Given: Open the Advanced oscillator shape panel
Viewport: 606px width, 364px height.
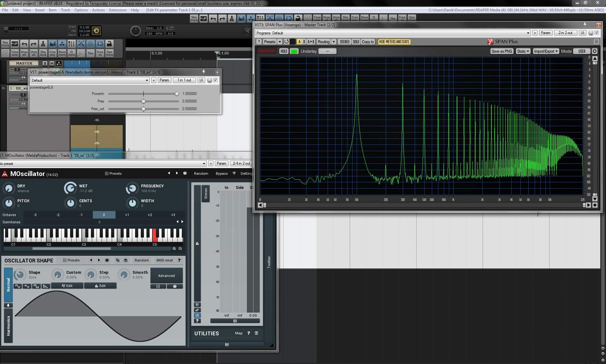Looking at the screenshot, I should pos(166,276).
